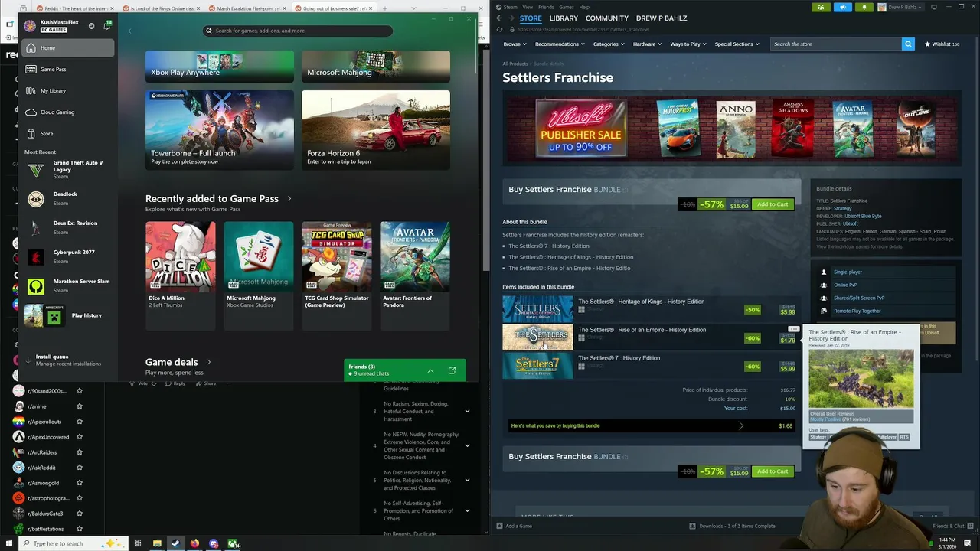Open Store in the Xbox sidebar
The width and height of the screenshot is (980, 551).
click(x=68, y=134)
